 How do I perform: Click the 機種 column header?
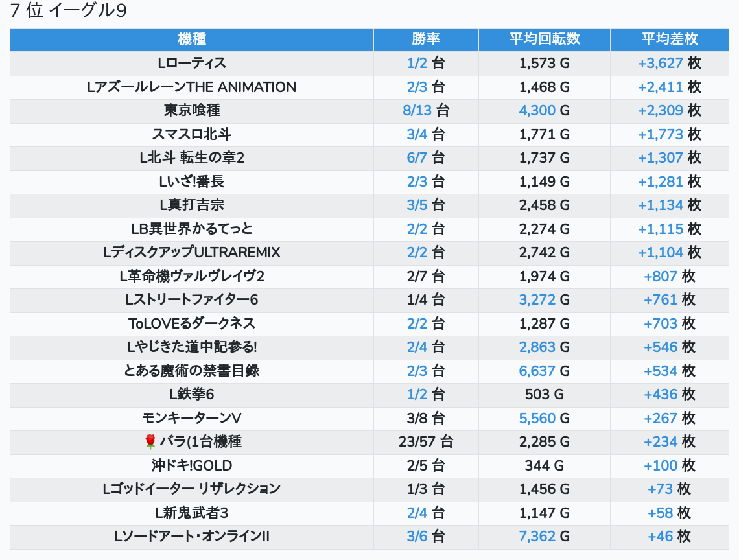click(x=192, y=39)
